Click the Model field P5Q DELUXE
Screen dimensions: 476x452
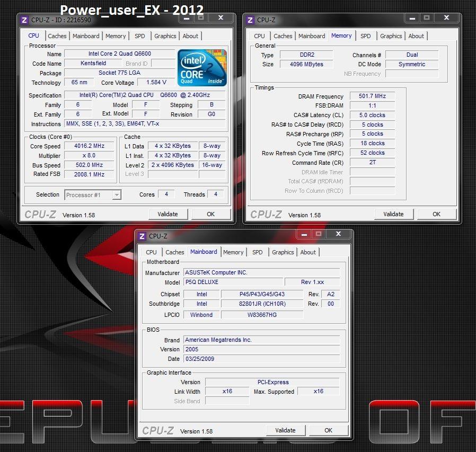[233, 282]
